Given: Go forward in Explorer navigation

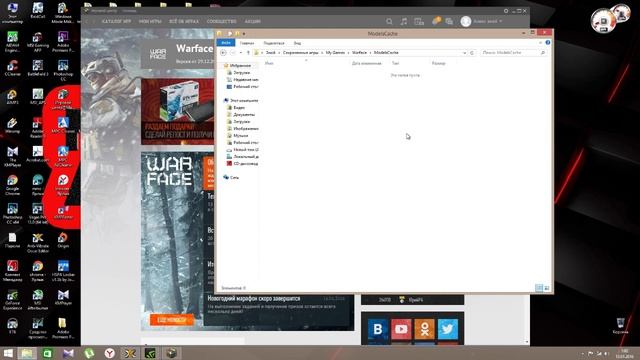Looking at the screenshot, I should coord(233,53).
